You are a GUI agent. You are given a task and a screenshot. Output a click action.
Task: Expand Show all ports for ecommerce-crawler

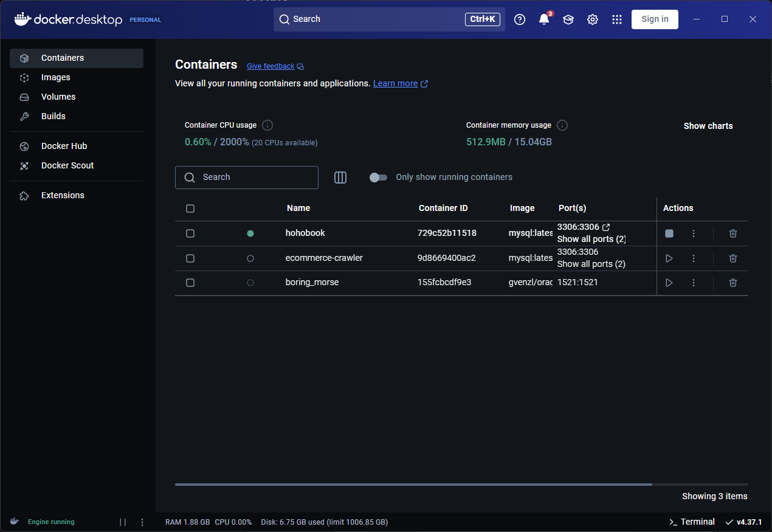click(591, 264)
